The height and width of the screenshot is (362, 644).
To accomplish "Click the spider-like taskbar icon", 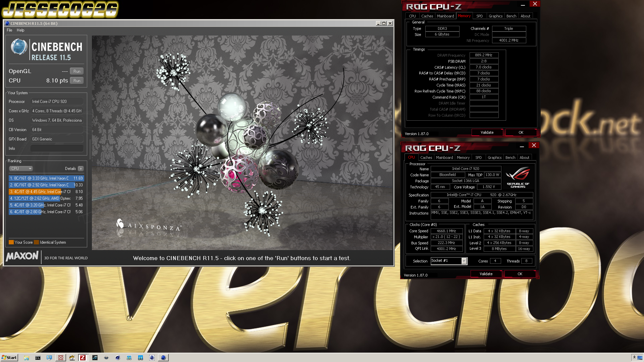I will (106, 358).
